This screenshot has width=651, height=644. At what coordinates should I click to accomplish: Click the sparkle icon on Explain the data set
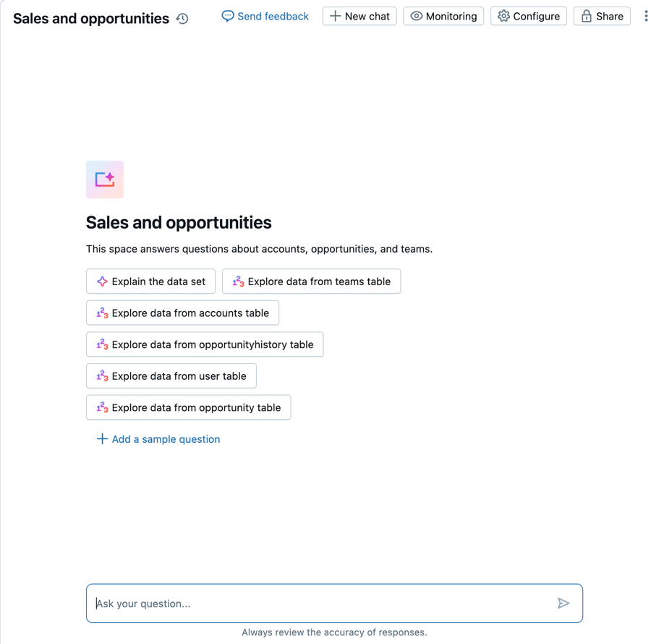coord(102,281)
